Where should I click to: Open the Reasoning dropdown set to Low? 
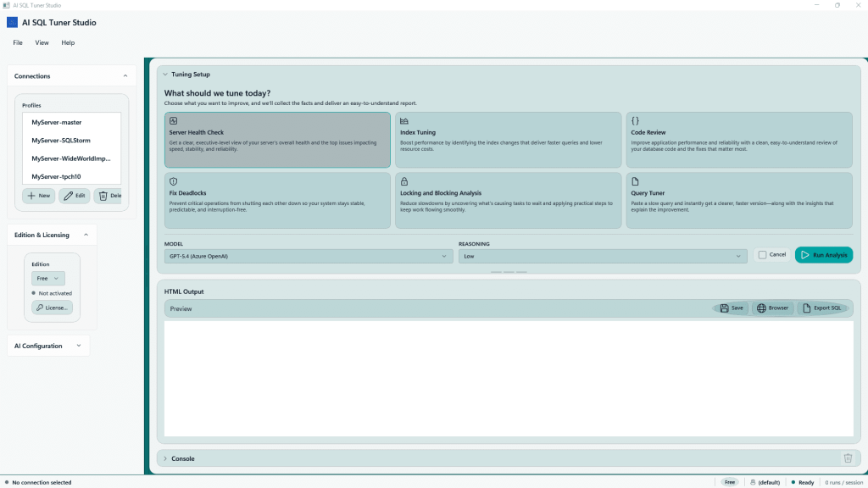coord(603,256)
